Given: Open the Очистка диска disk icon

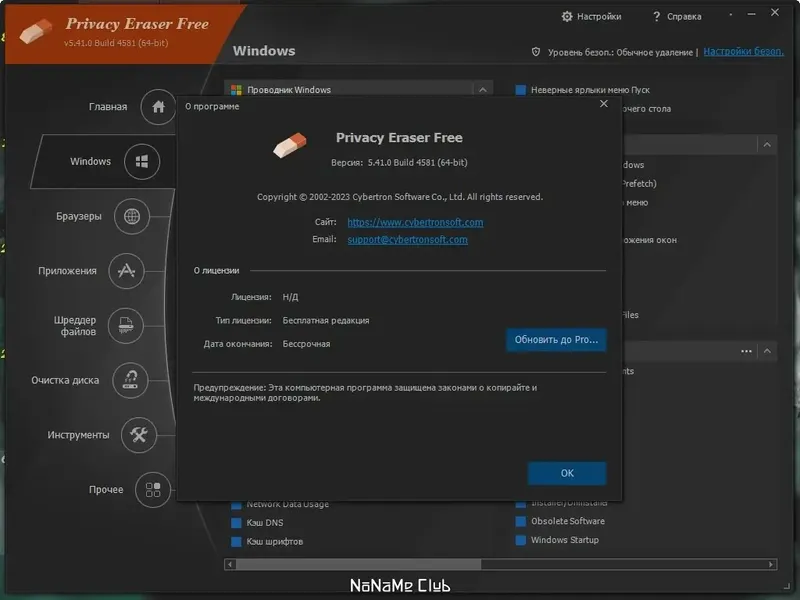Looking at the screenshot, I should click(131, 380).
